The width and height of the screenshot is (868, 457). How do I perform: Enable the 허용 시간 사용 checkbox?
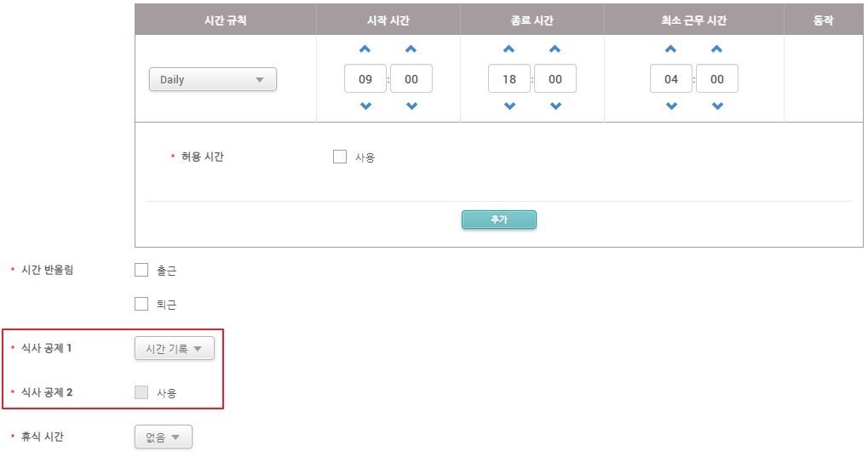tap(340, 157)
